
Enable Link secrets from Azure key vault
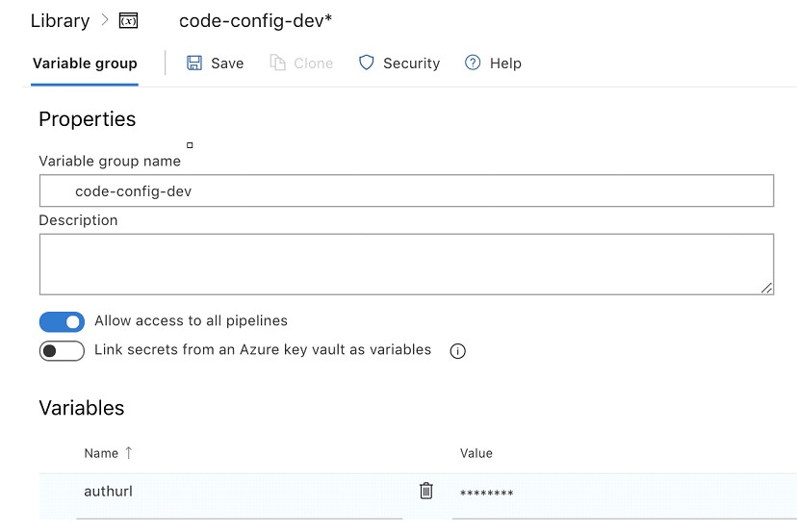(62, 351)
